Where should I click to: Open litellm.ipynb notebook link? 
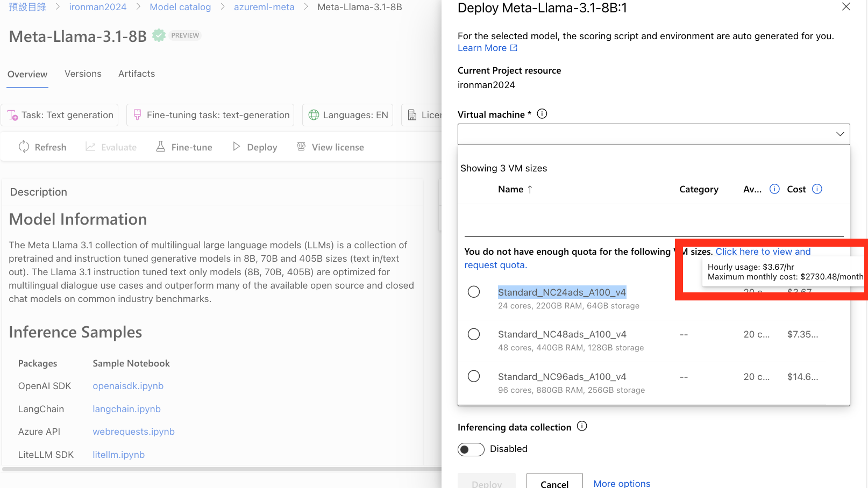pyautogui.click(x=118, y=455)
